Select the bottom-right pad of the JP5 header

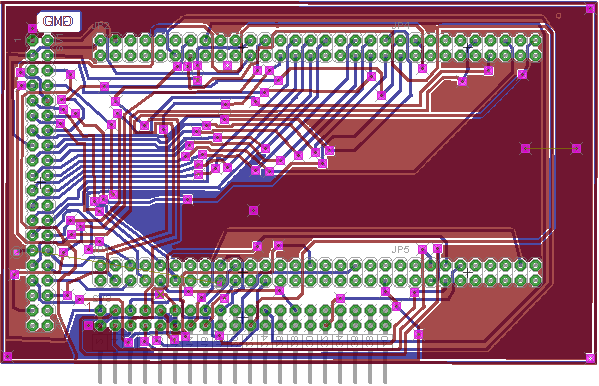(536, 280)
